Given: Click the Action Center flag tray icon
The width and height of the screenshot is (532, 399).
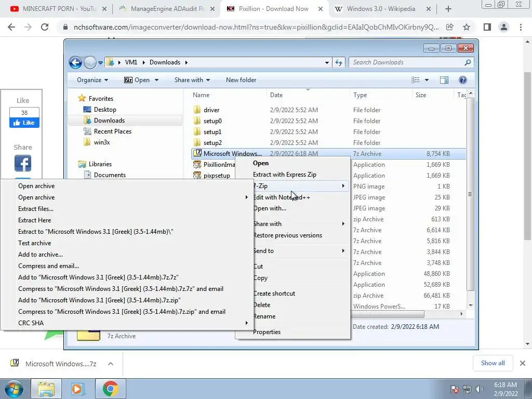Looking at the screenshot, I should coord(455,389).
